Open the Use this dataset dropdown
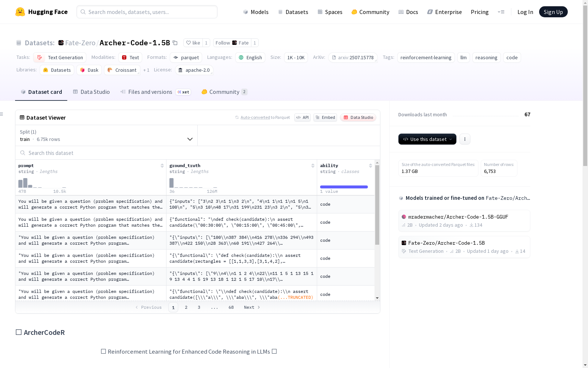This screenshot has height=368, width=588. (x=427, y=139)
